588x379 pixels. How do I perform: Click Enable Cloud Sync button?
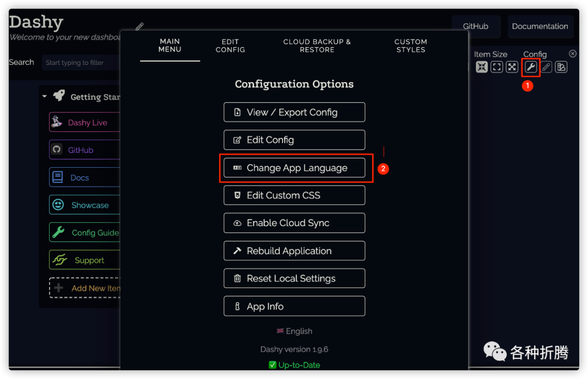tap(295, 223)
